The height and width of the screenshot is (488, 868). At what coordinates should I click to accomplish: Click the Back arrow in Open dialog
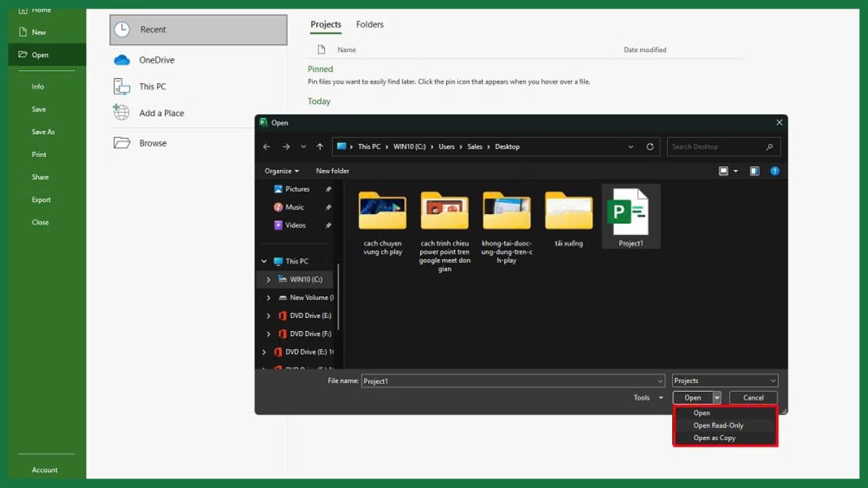[x=266, y=147]
